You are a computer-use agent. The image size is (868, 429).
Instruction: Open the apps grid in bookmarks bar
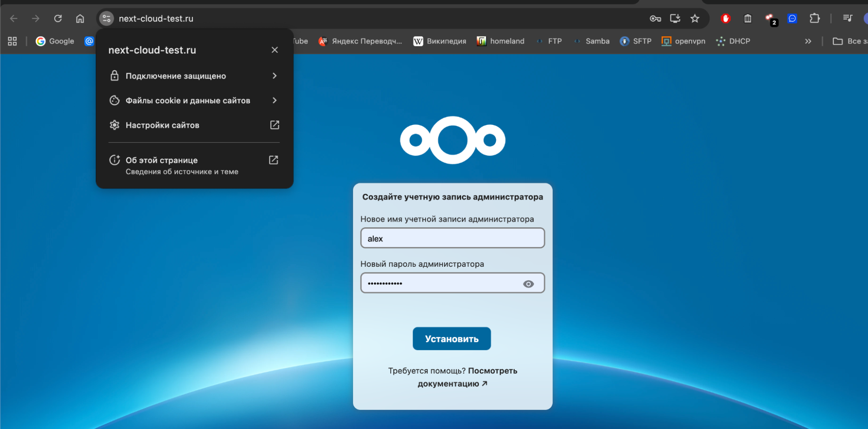[12, 41]
